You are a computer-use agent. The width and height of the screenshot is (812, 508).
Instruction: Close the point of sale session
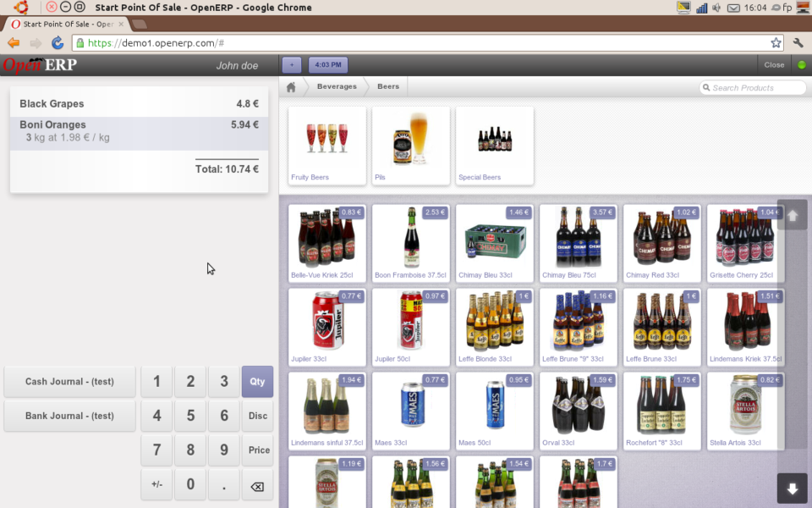(774, 65)
